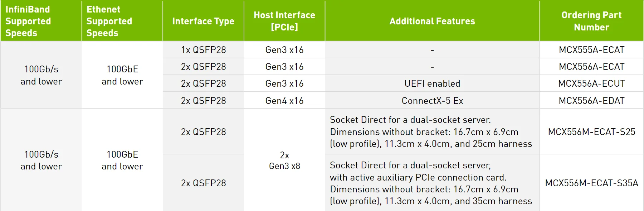Select part number MCX555A-ECAT
Image resolution: width=644 pixels, height=211 pixels.
(x=591, y=50)
